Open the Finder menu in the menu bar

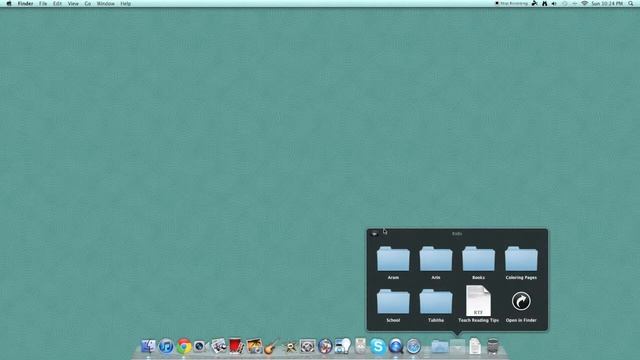coord(25,3)
